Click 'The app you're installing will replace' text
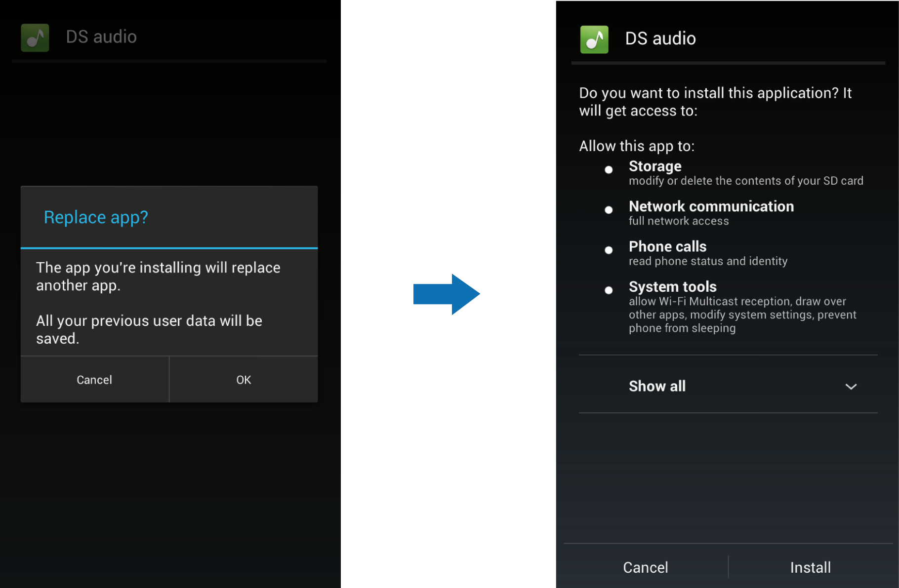Viewport: 899px width, 588px height. pos(158,276)
